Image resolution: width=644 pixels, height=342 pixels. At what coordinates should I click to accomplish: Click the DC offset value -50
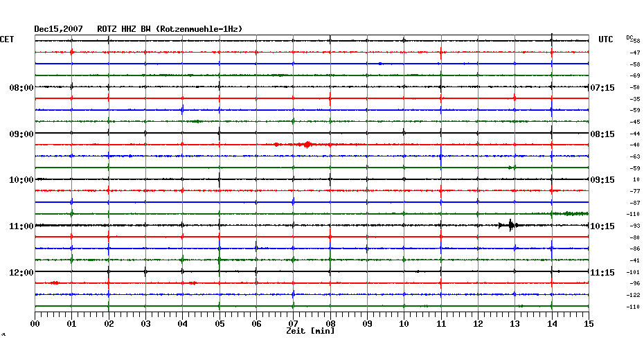pyautogui.click(x=635, y=87)
